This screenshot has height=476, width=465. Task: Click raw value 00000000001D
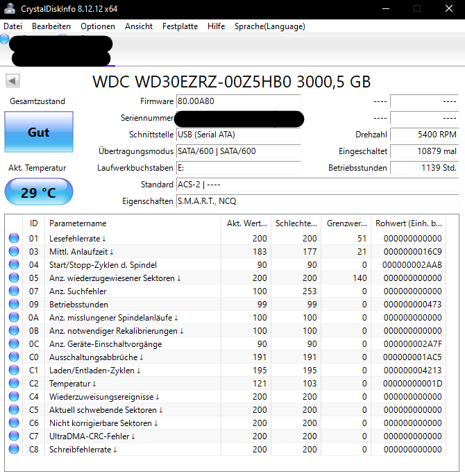412,384
